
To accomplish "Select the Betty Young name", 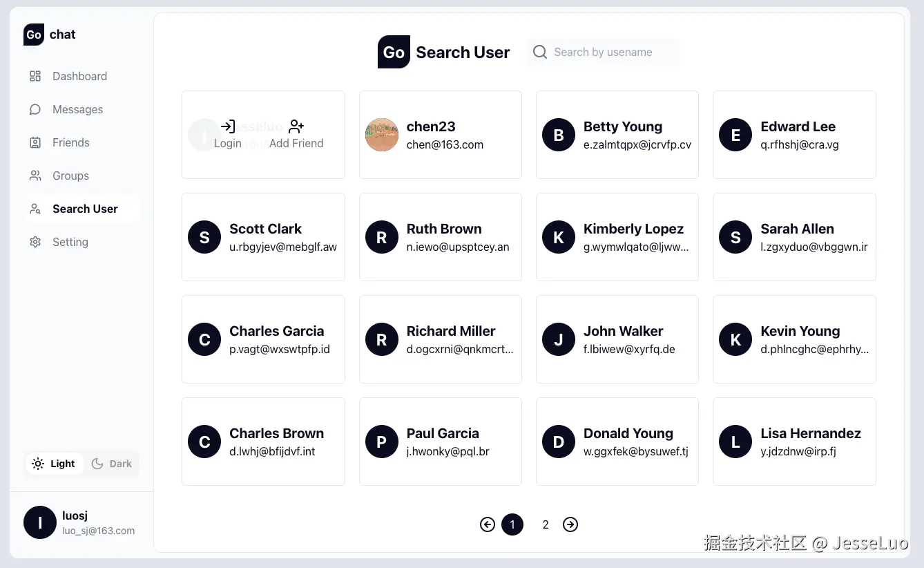I will coord(623,126).
